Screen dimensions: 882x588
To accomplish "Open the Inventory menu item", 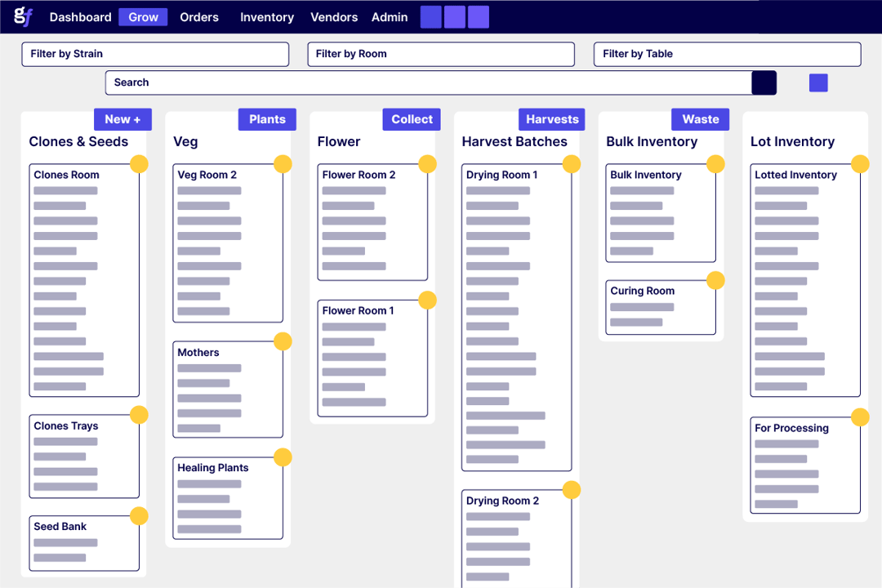I will coord(267,17).
